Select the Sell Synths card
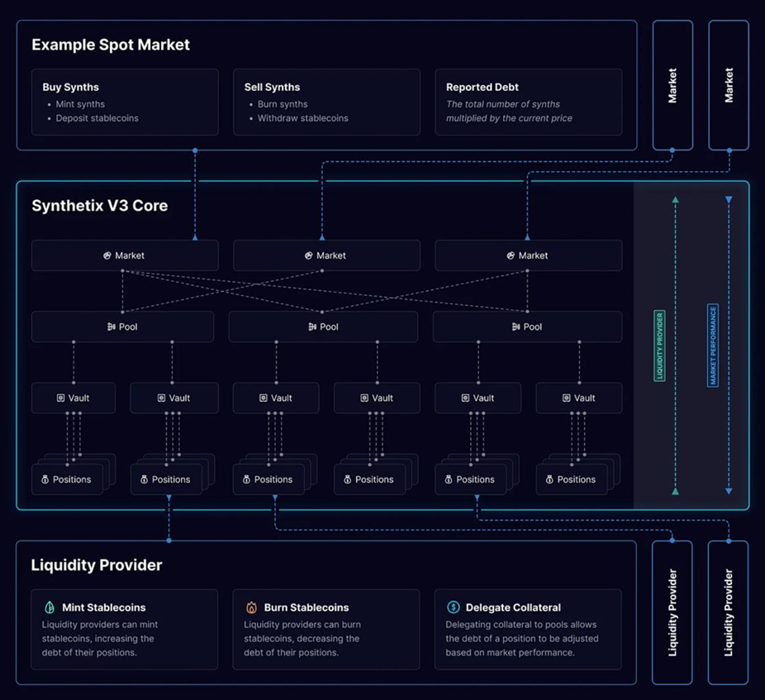The height and width of the screenshot is (700, 765). 326,102
